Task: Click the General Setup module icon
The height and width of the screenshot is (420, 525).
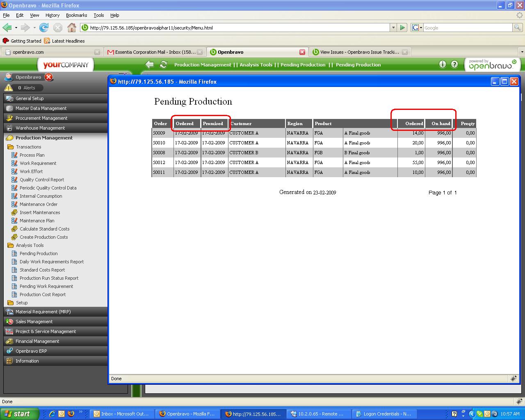Action: 9,98
